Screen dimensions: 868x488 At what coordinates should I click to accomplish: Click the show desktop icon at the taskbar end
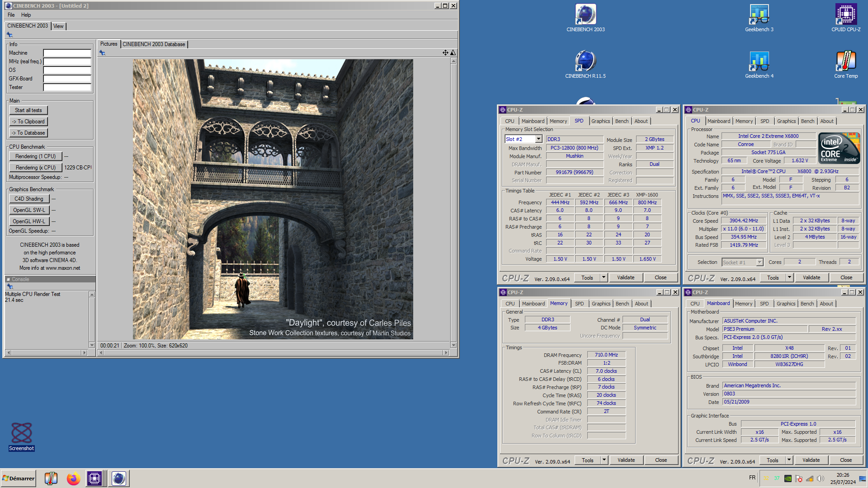tap(863, 479)
